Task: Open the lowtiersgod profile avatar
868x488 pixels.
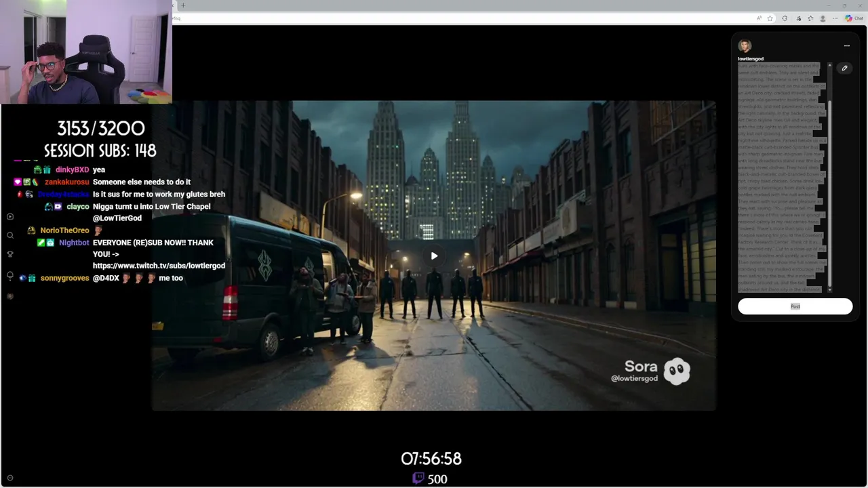Action: pos(745,46)
